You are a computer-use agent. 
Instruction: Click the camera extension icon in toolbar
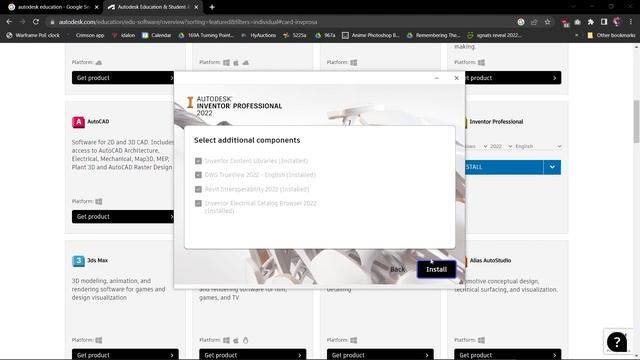click(577, 22)
